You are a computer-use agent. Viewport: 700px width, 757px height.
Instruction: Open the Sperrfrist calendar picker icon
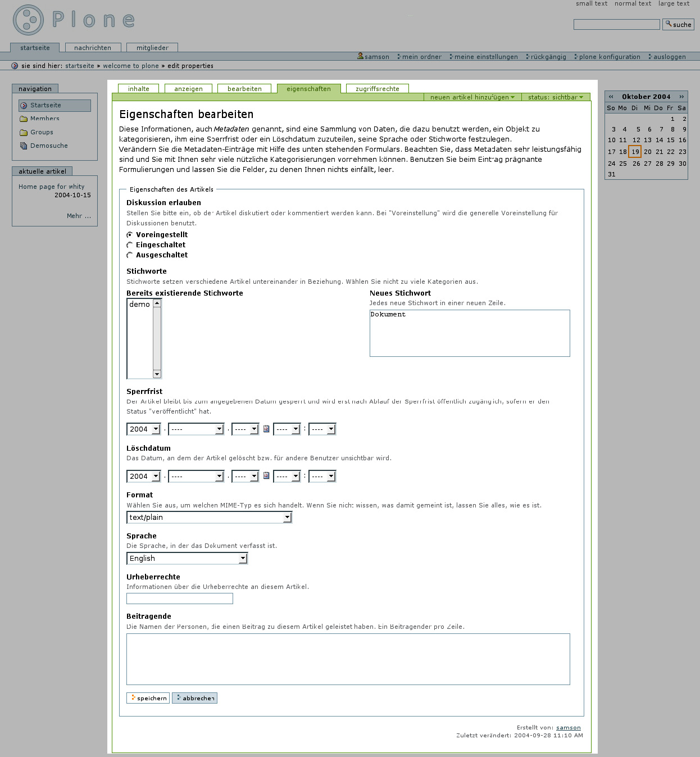(x=266, y=429)
